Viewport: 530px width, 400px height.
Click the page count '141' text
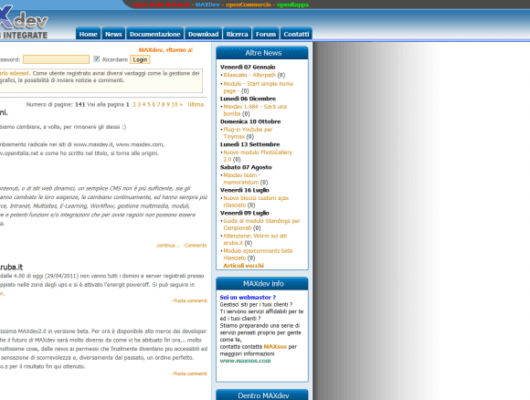(80, 104)
